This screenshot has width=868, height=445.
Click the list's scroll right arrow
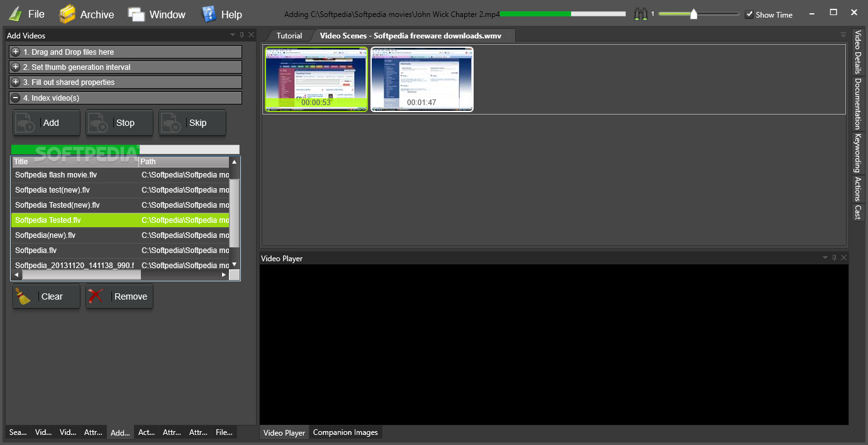(223, 275)
